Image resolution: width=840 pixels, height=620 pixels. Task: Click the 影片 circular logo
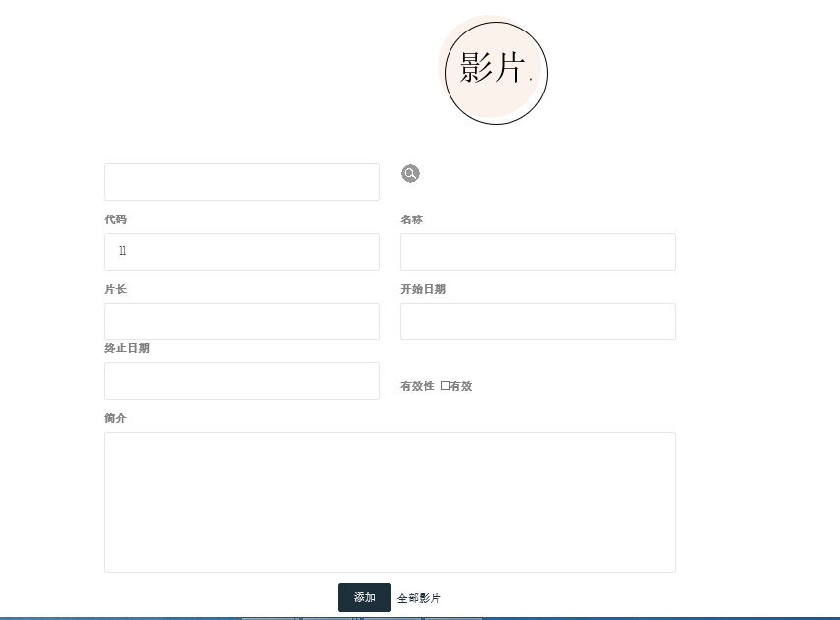[x=493, y=70]
